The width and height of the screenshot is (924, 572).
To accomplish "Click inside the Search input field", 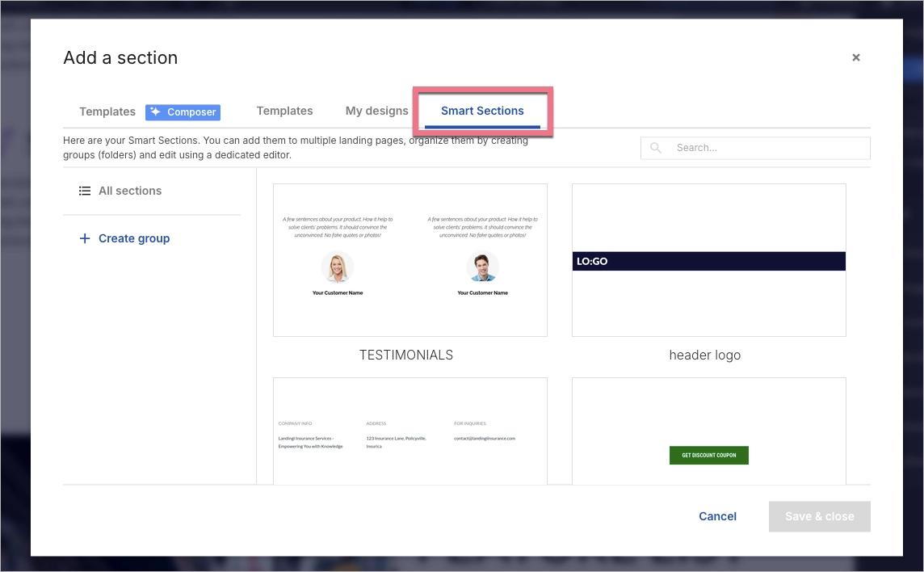I will point(759,148).
